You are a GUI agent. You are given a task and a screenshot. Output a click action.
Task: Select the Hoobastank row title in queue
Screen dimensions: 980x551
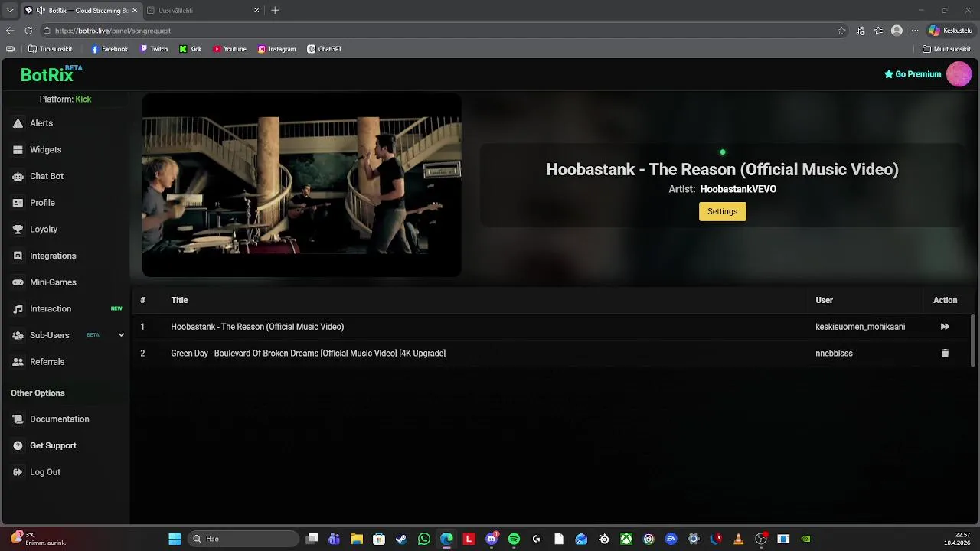coord(257,327)
